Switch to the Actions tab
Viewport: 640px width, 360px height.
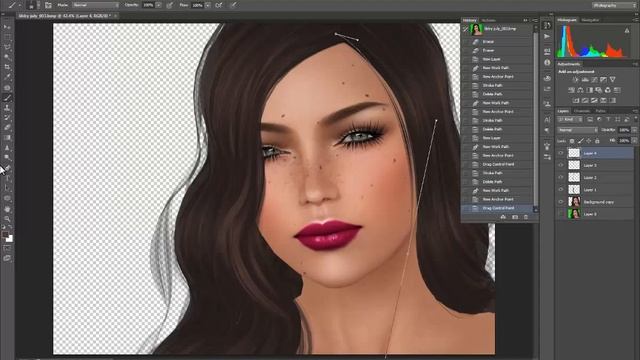click(x=489, y=20)
